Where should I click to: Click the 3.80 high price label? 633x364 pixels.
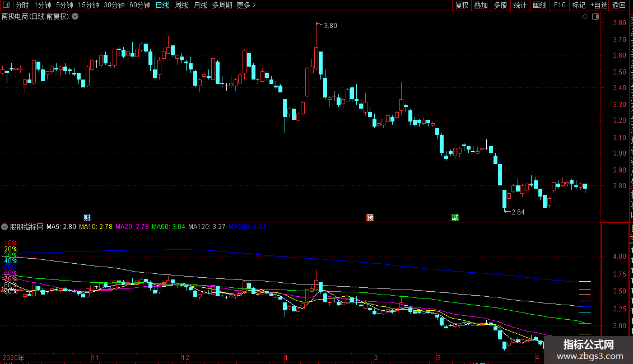tap(331, 25)
